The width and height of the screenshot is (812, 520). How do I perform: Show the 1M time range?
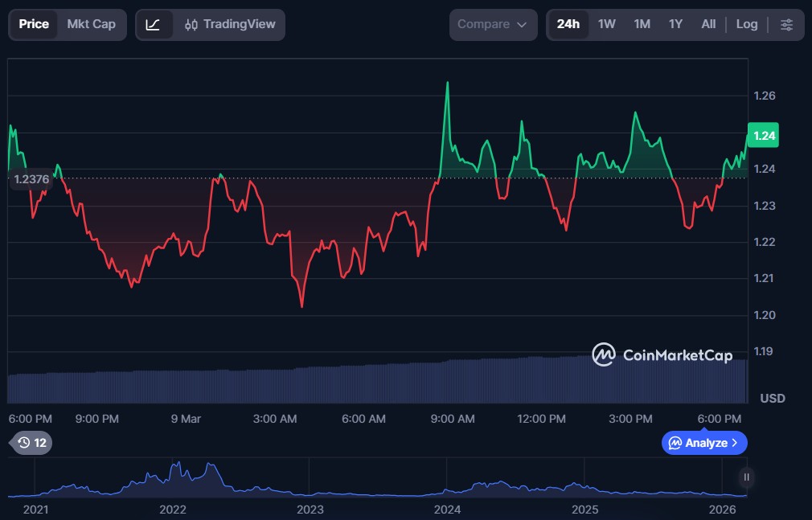[x=642, y=25]
